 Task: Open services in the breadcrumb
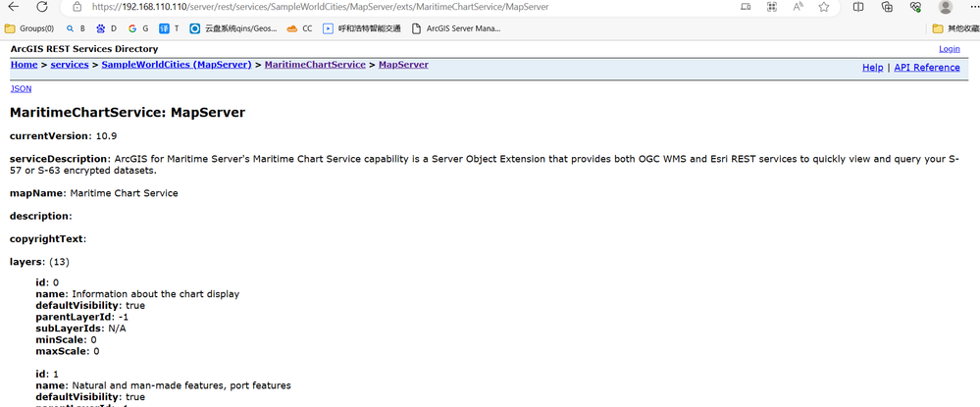click(70, 65)
